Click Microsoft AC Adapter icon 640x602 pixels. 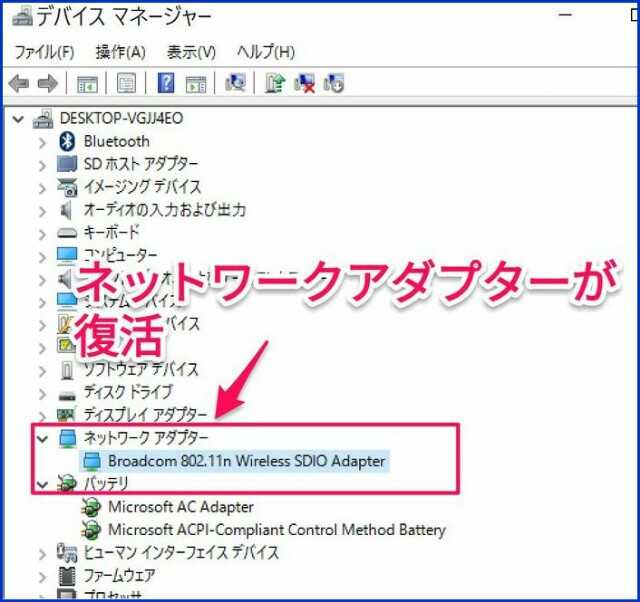point(91,507)
